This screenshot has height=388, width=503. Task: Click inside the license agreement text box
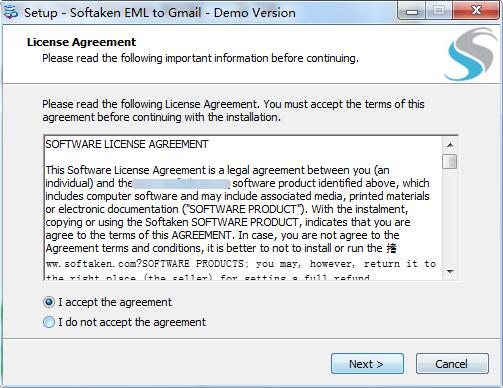(x=243, y=208)
